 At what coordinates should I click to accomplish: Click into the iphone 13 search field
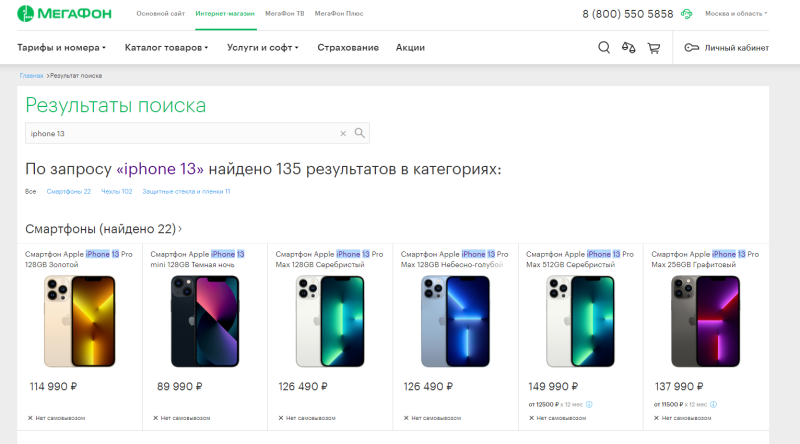[x=180, y=133]
